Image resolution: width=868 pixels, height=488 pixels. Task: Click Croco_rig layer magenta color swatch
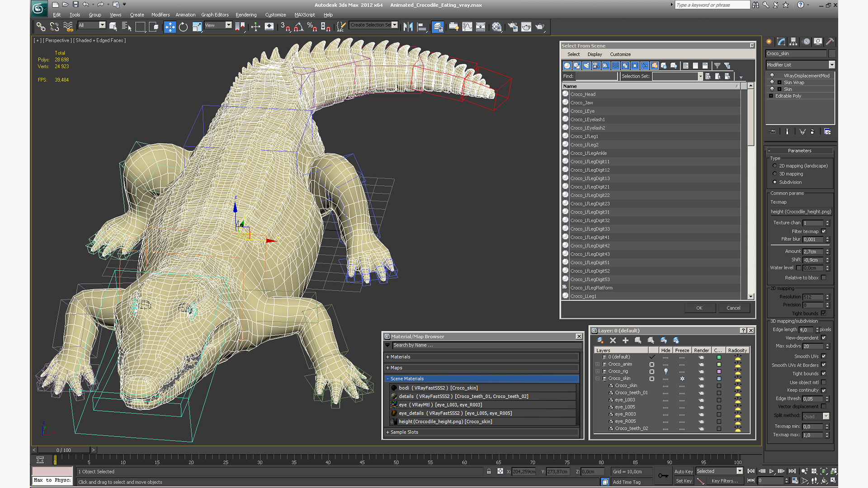coord(719,371)
